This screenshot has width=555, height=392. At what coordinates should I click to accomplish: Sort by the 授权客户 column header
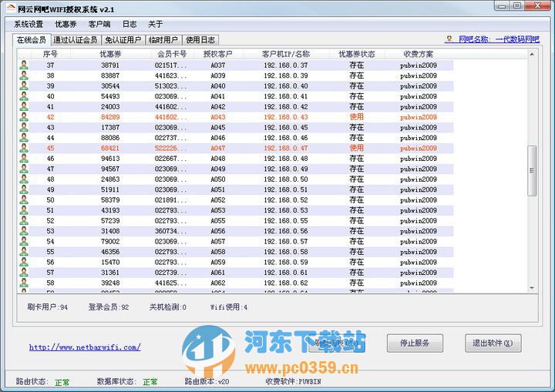pyautogui.click(x=217, y=54)
